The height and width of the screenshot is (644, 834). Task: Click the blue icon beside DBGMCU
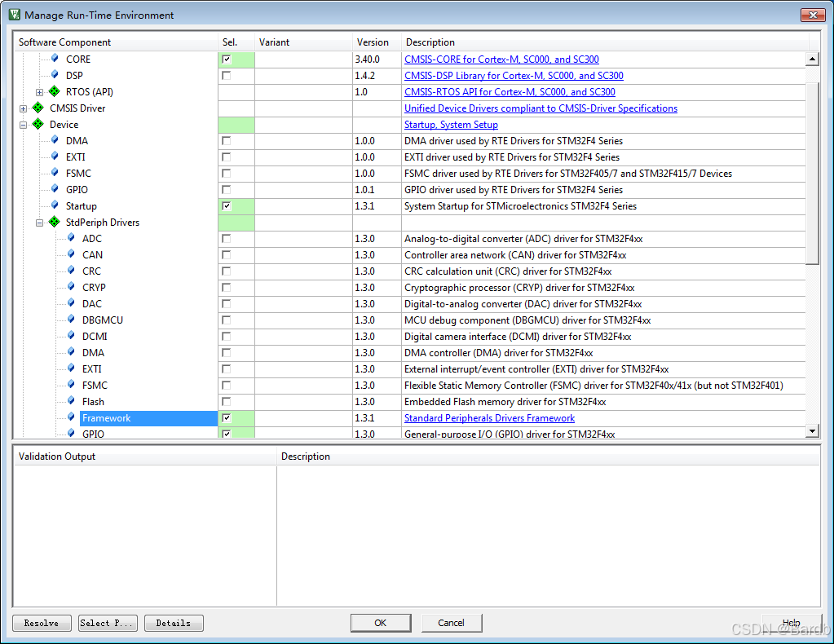71,319
